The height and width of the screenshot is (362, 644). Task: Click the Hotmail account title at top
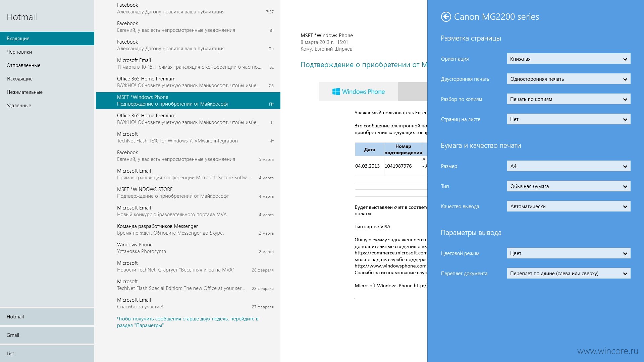22,17
